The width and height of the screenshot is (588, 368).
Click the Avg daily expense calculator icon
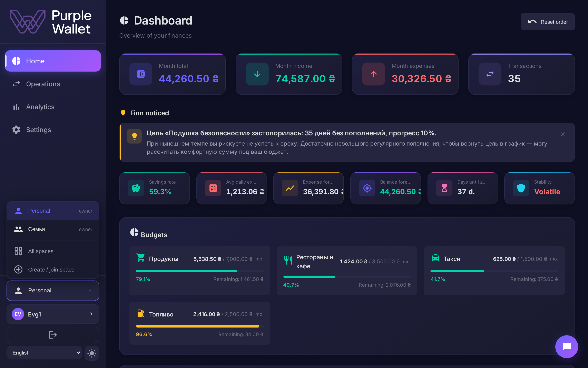pos(213,188)
